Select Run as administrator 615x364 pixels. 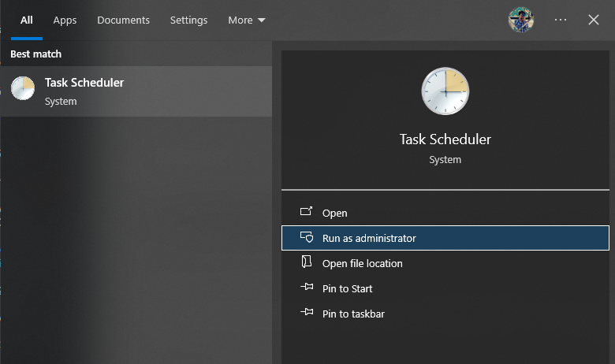pyautogui.click(x=445, y=238)
